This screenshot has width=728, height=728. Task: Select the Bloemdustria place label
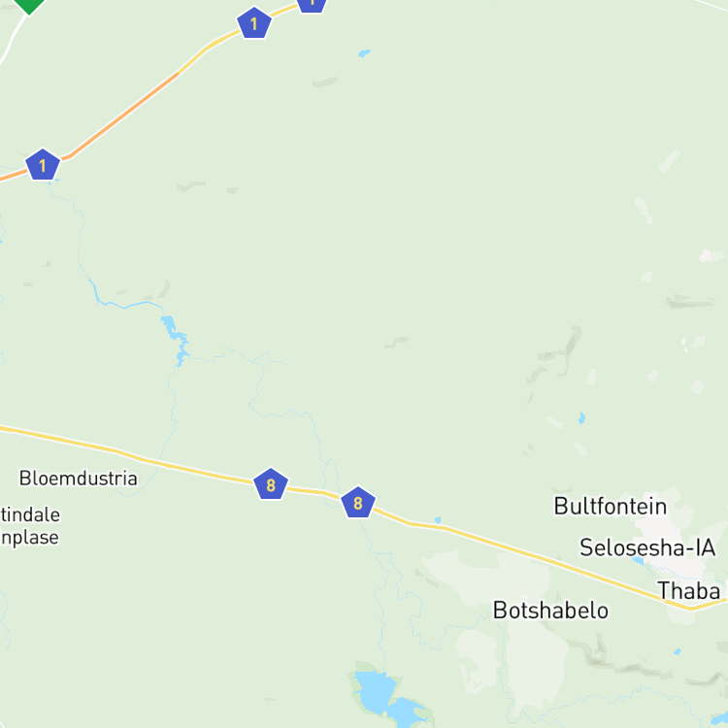(x=79, y=479)
